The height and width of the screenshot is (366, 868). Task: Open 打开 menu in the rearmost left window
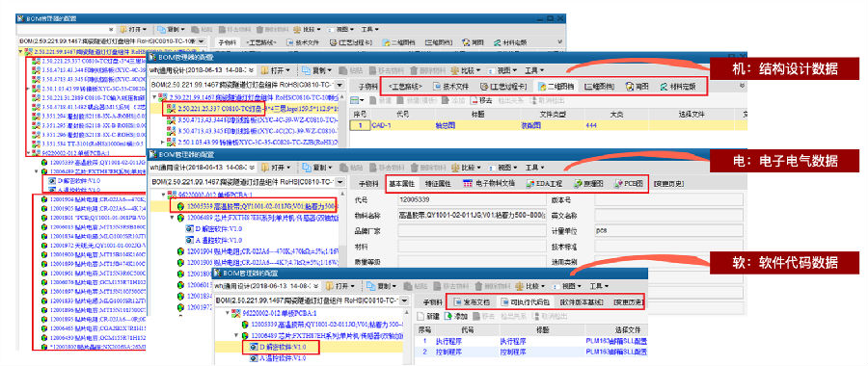point(133,29)
